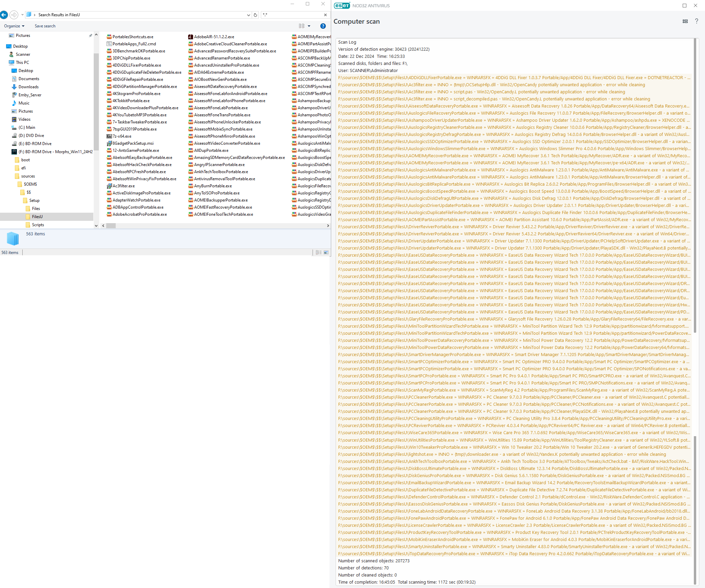Select the (C:) Main drive
Screen dimensions: 705x588
tap(27, 127)
